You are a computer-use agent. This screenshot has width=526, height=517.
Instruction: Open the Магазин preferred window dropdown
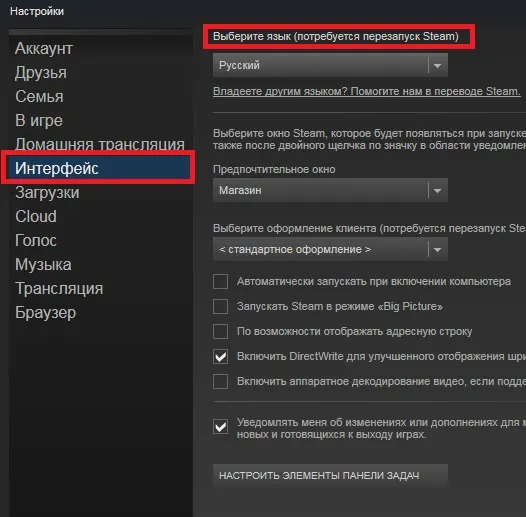(330, 190)
